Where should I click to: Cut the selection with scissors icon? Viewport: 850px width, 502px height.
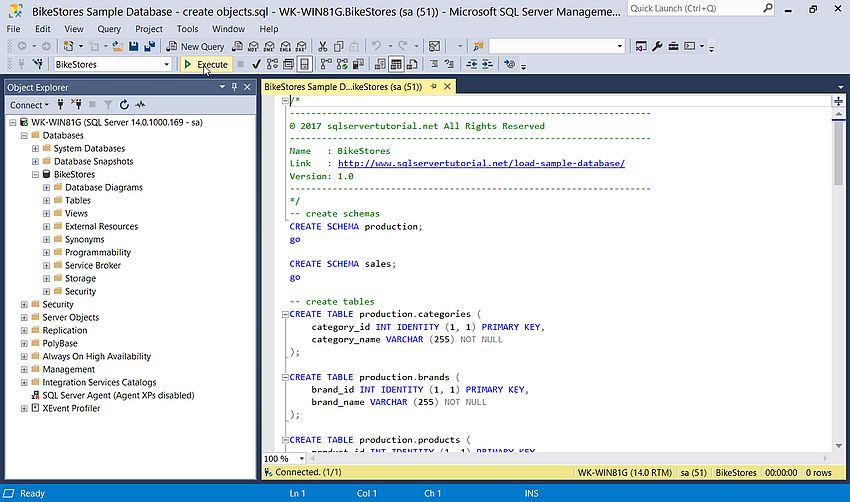323,47
